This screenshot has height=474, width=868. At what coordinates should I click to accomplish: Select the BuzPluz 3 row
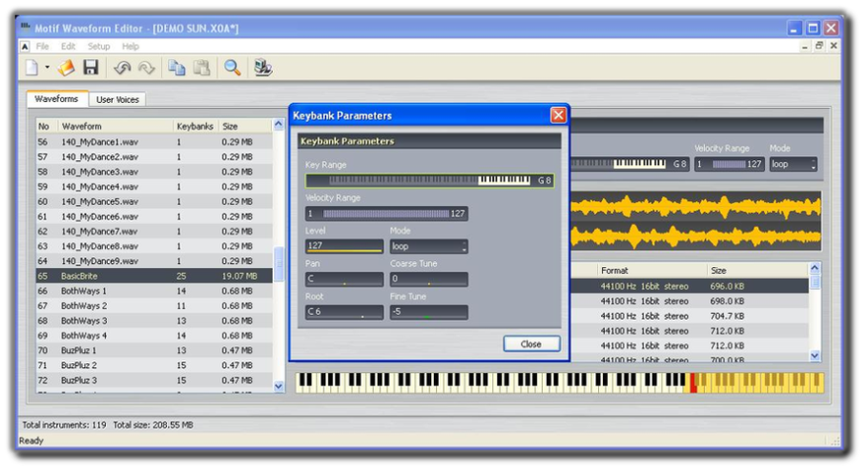click(x=154, y=380)
